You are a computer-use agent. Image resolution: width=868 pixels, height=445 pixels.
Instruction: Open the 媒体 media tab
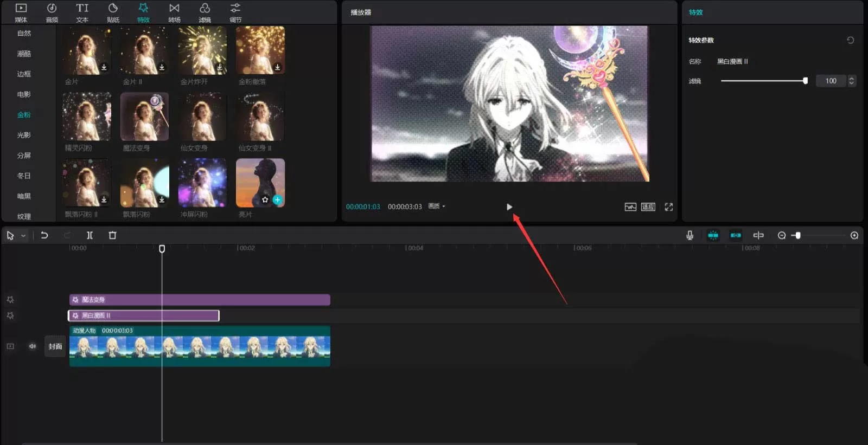[x=21, y=12]
